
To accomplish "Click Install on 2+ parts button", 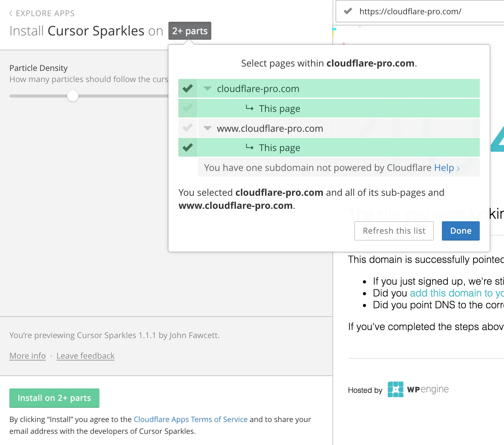I will [54, 398].
